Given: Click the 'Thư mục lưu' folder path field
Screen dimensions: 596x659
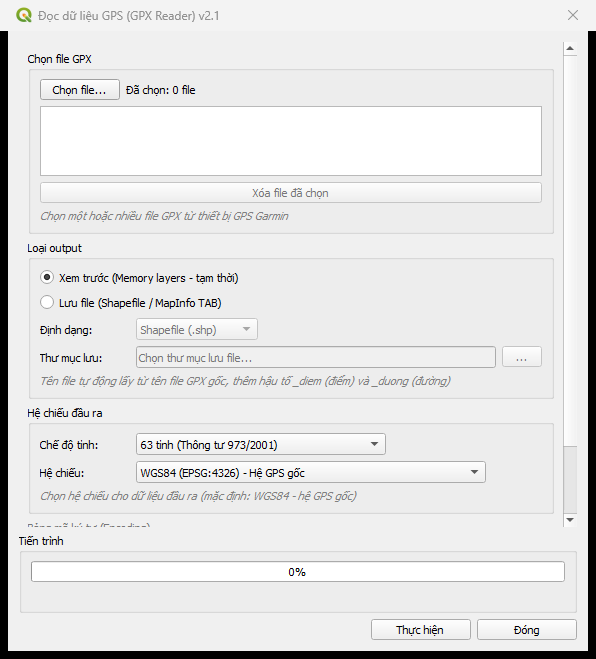Looking at the screenshot, I should pyautogui.click(x=316, y=358).
